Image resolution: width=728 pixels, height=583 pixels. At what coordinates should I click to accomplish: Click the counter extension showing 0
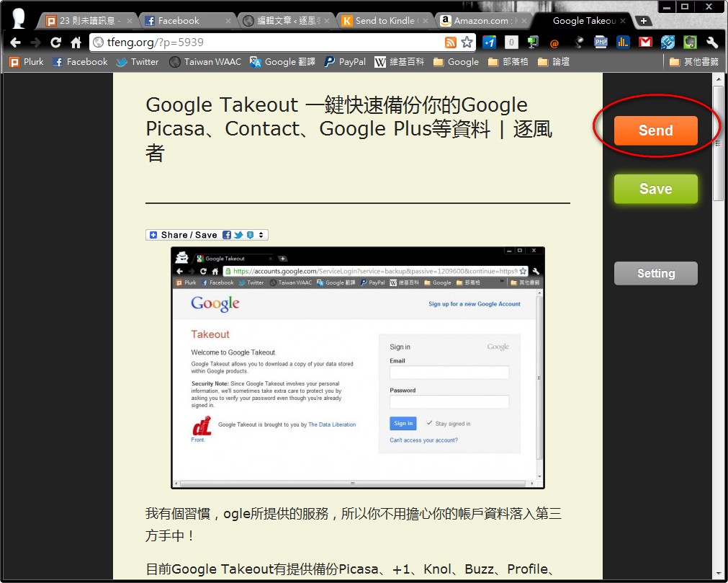[511, 43]
